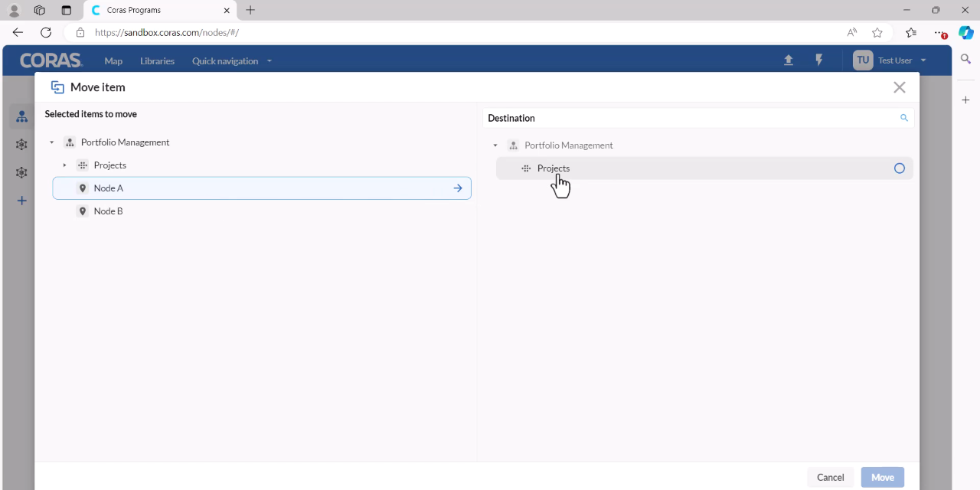The height and width of the screenshot is (490, 980).
Task: Click the plus icon in left sidebar
Action: point(21,201)
